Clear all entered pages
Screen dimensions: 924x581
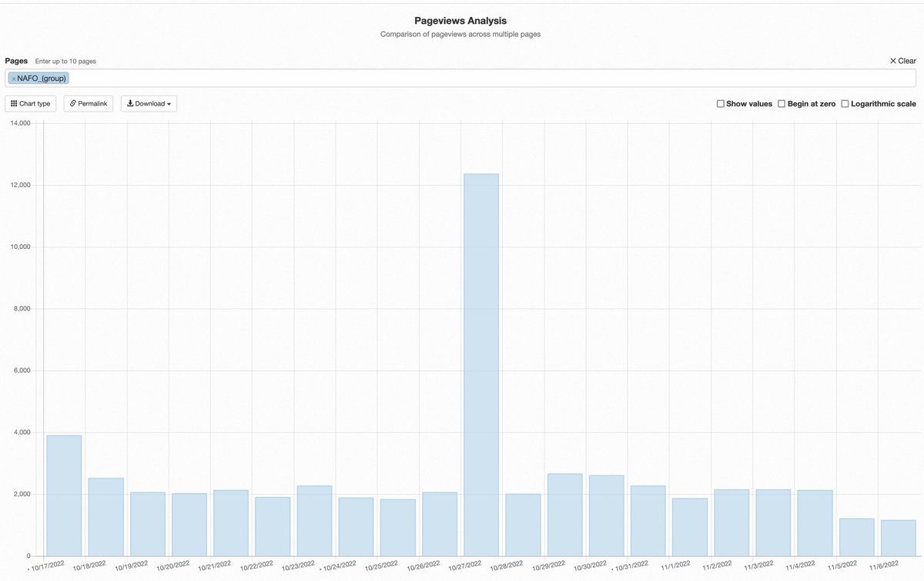pyautogui.click(x=902, y=61)
